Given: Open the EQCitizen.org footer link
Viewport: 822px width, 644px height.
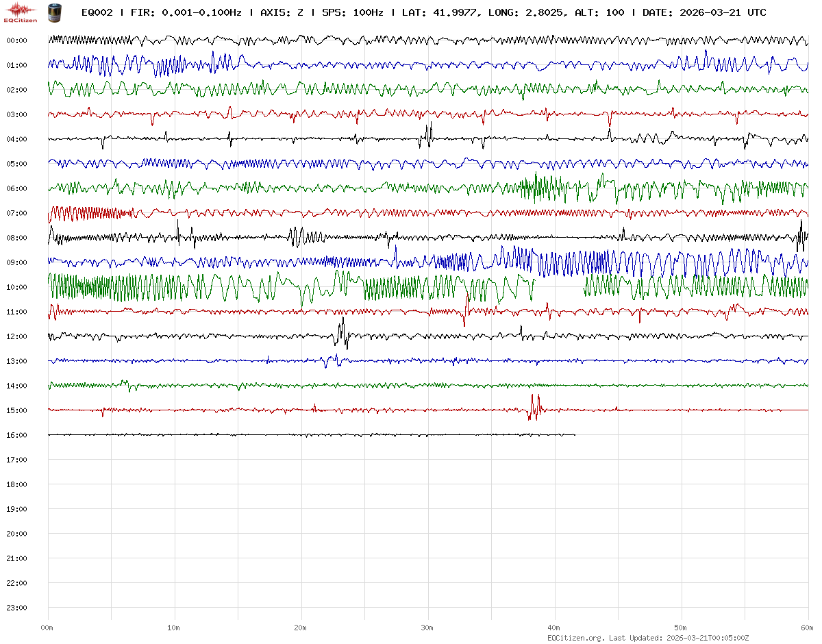Looking at the screenshot, I should pyautogui.click(x=576, y=638).
